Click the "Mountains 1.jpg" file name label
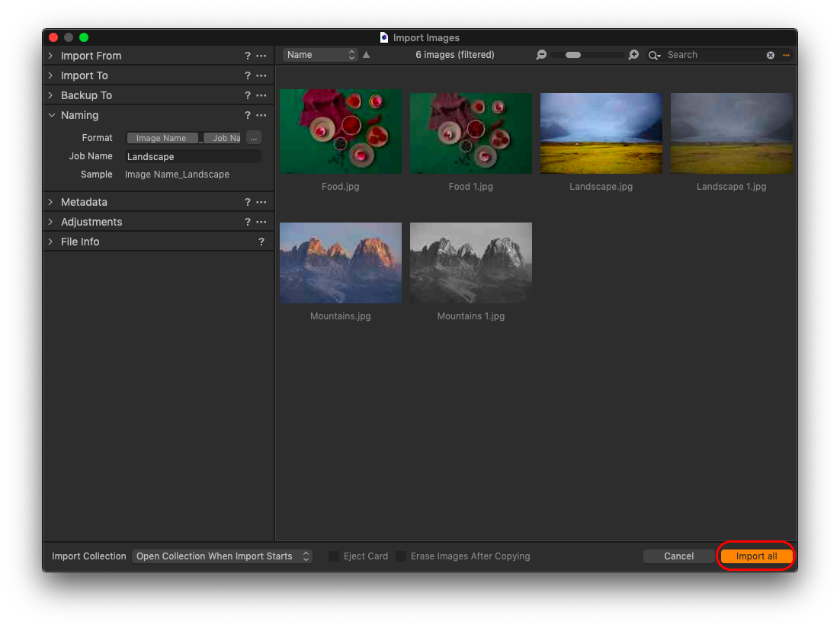Viewport: 840px width, 628px height. 471,316
